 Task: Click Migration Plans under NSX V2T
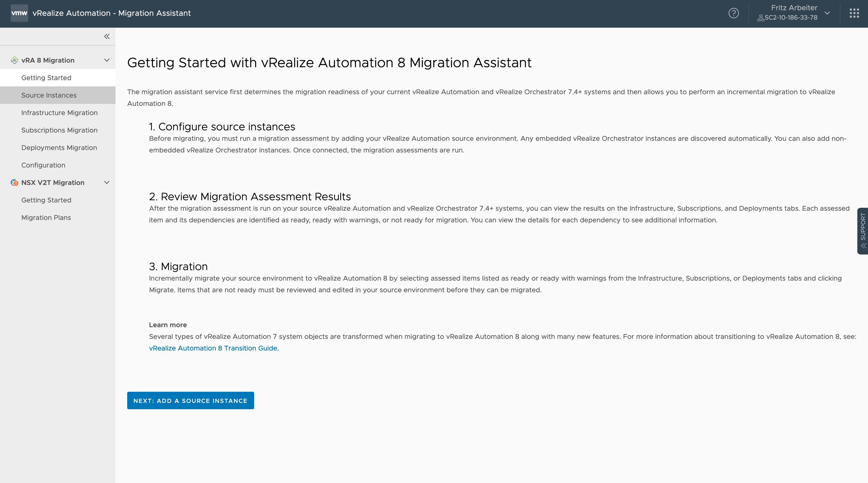click(x=46, y=217)
